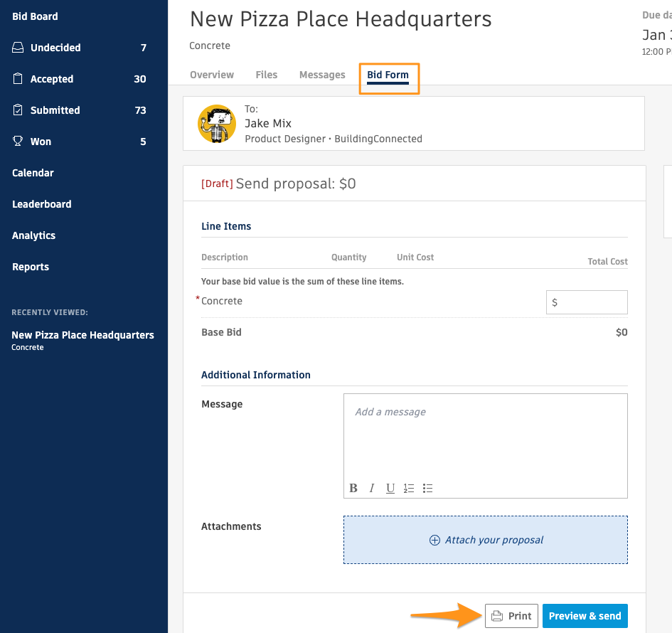672x633 pixels.
Task: Open New Pizza Place Headquarters recent item
Action: pos(82,335)
